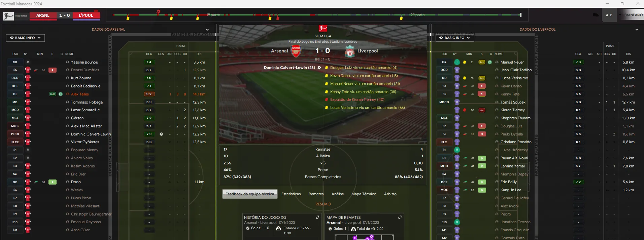Viewport: 644px width, 240px height.
Task: Click the Arsenal club badge beside the score
Action: (296, 51)
